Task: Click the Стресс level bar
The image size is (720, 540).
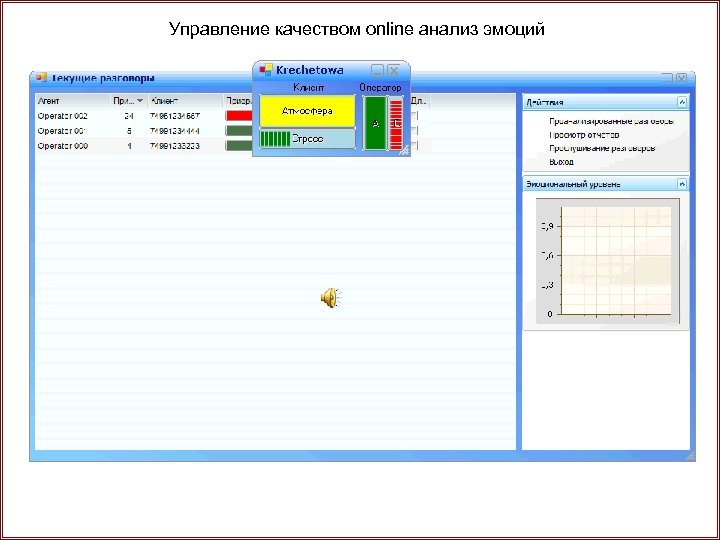Action: (x=307, y=139)
